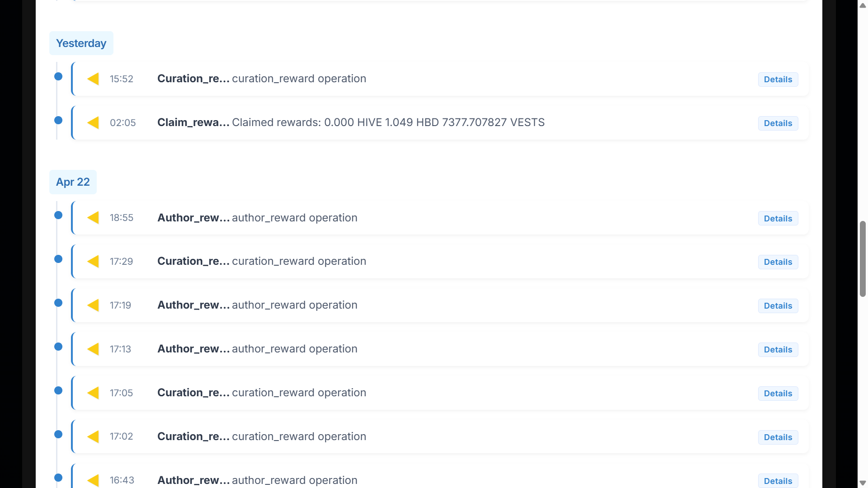Click the incoming arrow on the 17:05 curation_reward
868x488 pixels.
pyautogui.click(x=93, y=393)
